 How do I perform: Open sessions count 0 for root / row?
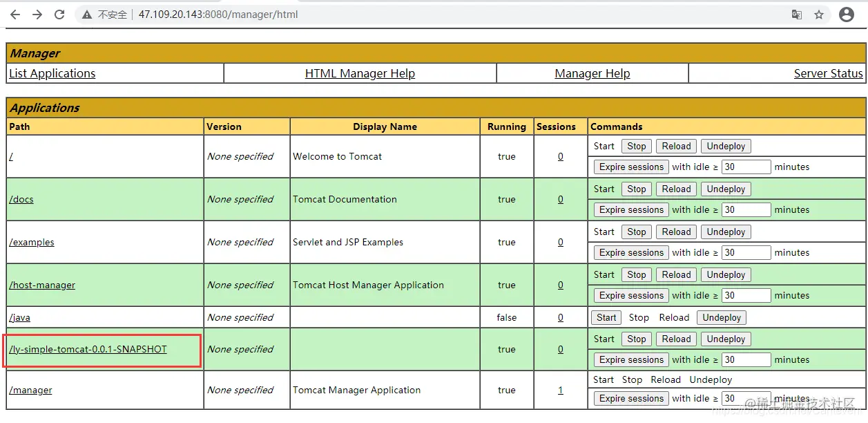pyautogui.click(x=560, y=156)
